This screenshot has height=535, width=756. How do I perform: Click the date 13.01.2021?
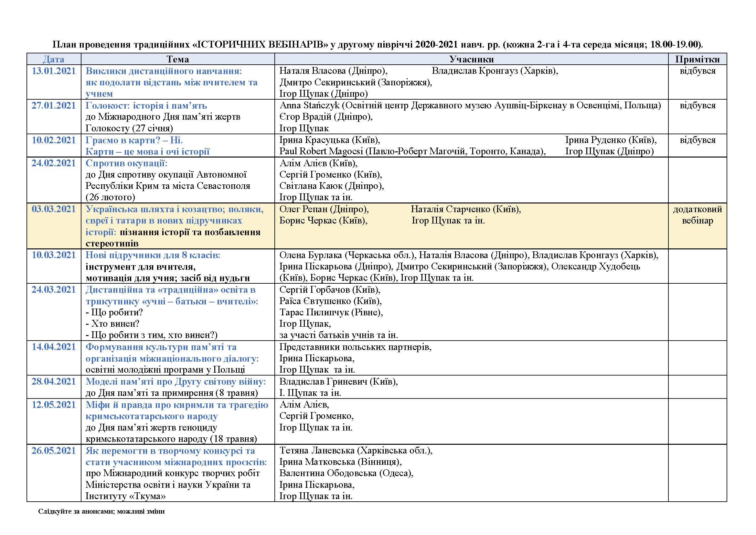pos(54,71)
